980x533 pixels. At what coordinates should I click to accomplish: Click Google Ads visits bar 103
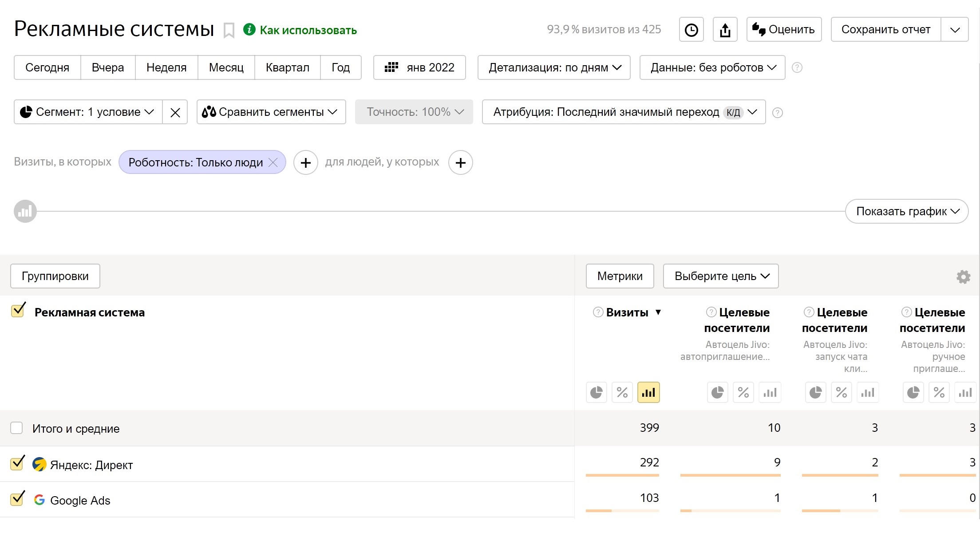pyautogui.click(x=622, y=511)
